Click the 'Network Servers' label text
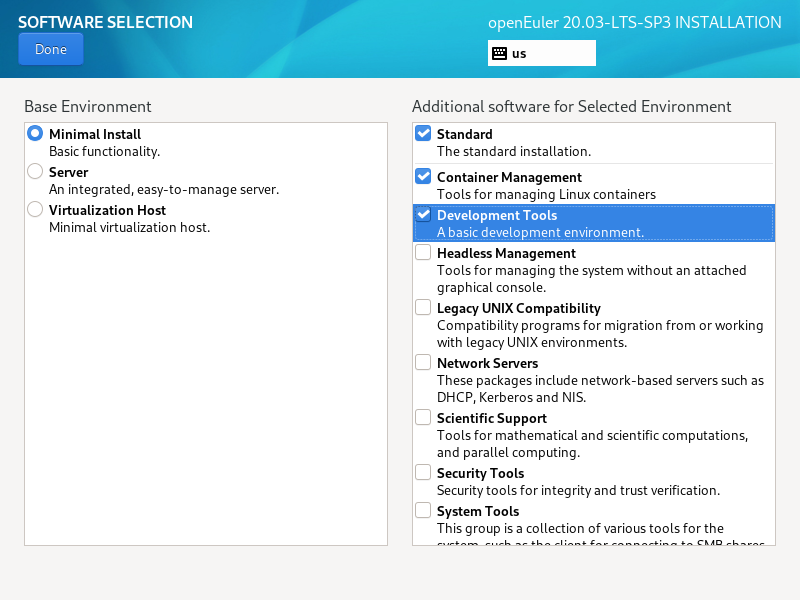This screenshot has width=800, height=600. click(x=487, y=363)
